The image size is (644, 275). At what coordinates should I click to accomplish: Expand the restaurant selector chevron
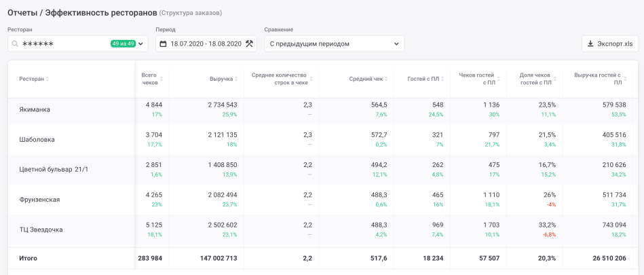tap(140, 44)
